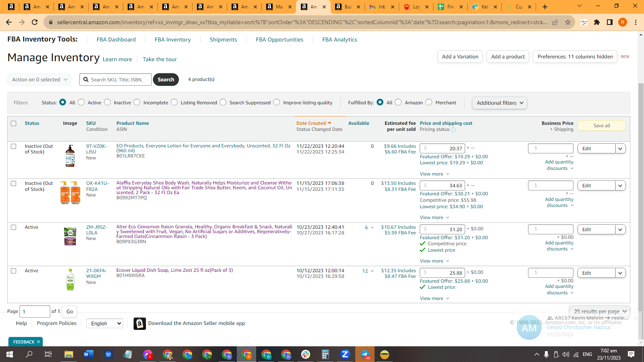Screen dimensions: 644x362
Task: Open File Explorer from the taskbar
Action: (68, 354)
